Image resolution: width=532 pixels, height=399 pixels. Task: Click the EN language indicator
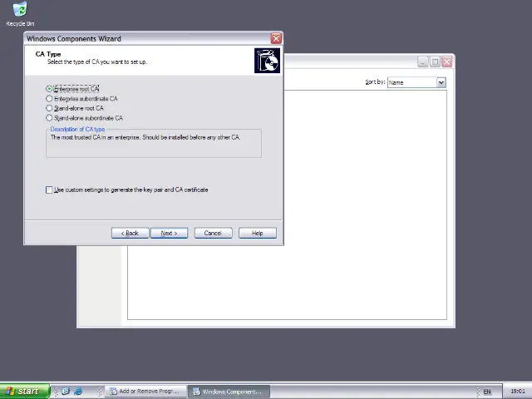(487, 392)
